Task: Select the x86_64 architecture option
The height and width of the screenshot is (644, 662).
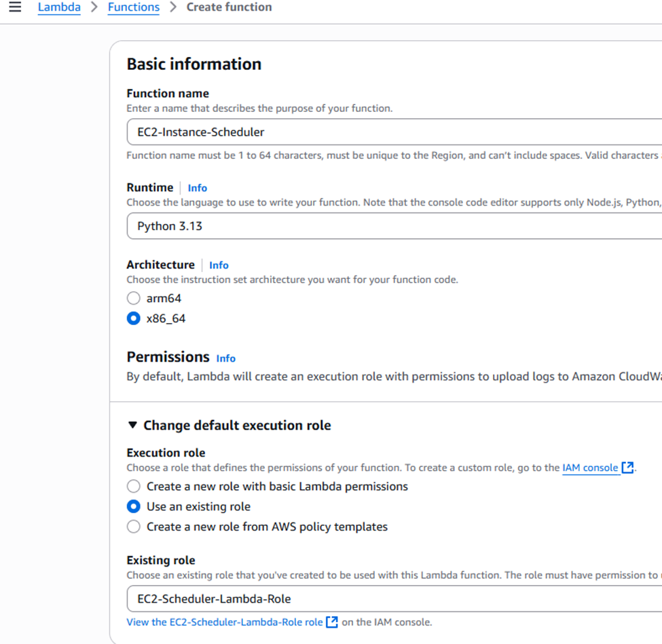Action: point(133,318)
